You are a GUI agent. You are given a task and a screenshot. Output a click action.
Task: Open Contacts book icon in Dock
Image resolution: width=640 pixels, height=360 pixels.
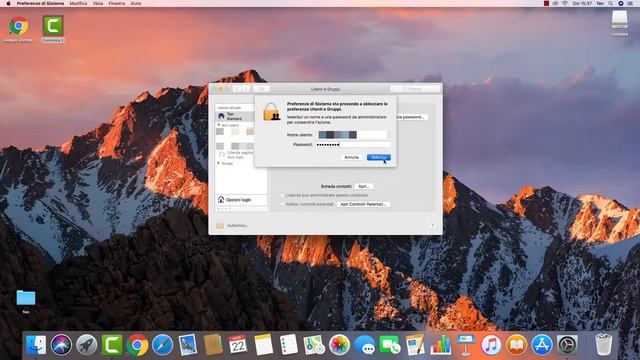[213, 345]
